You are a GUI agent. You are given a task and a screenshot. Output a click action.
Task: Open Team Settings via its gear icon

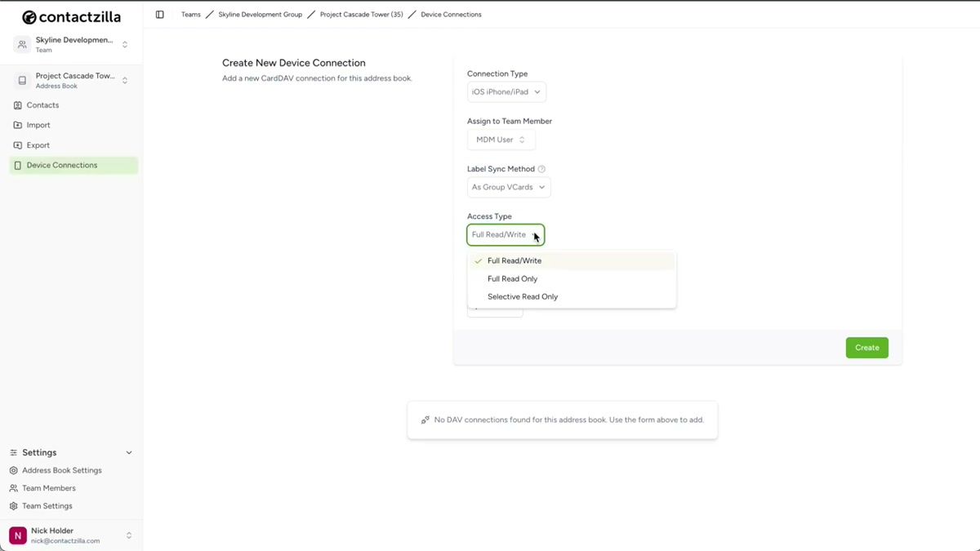[13, 505]
